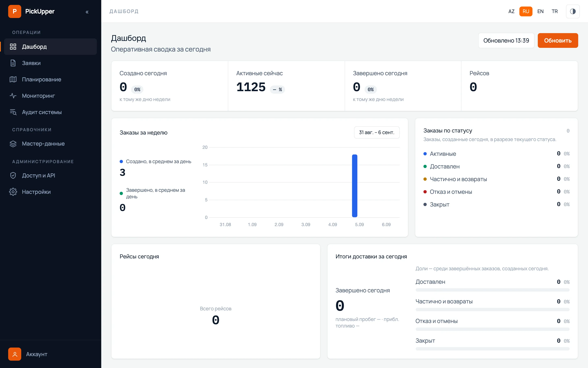Click the Закрыт progress bar in delivery results
This screenshot has height=368, width=588.
pyautogui.click(x=492, y=349)
